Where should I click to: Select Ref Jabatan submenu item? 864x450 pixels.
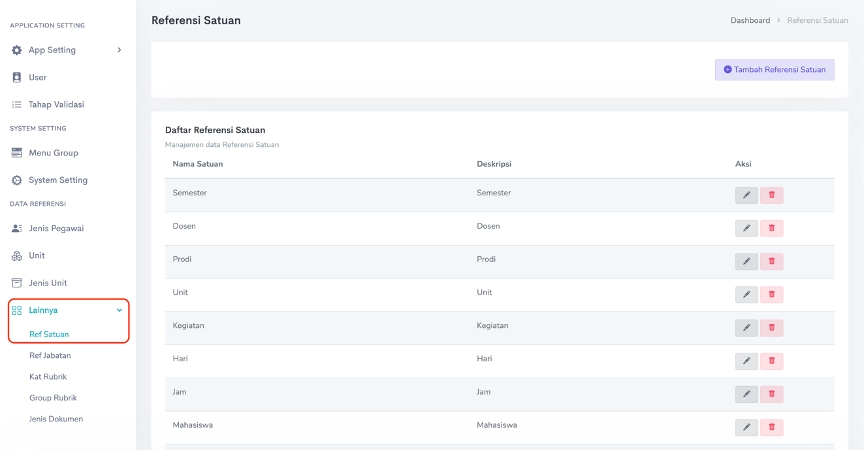(50, 355)
